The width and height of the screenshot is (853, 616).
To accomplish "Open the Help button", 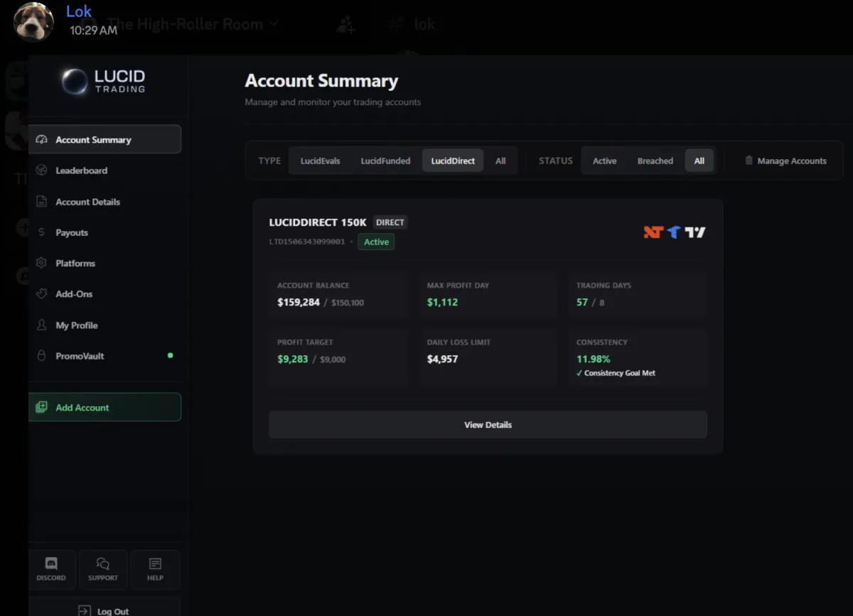I will 155,569.
